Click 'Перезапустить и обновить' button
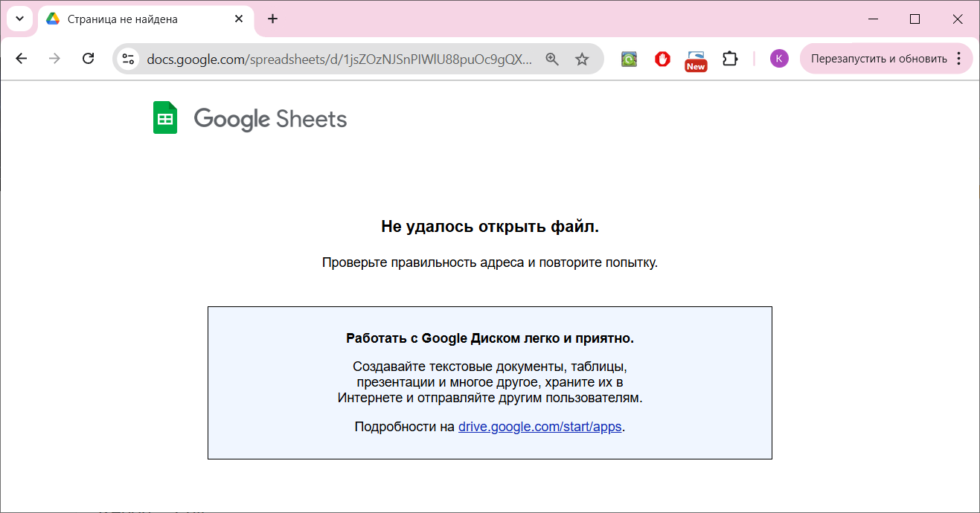Screen dimensions: 980x513 879,59
